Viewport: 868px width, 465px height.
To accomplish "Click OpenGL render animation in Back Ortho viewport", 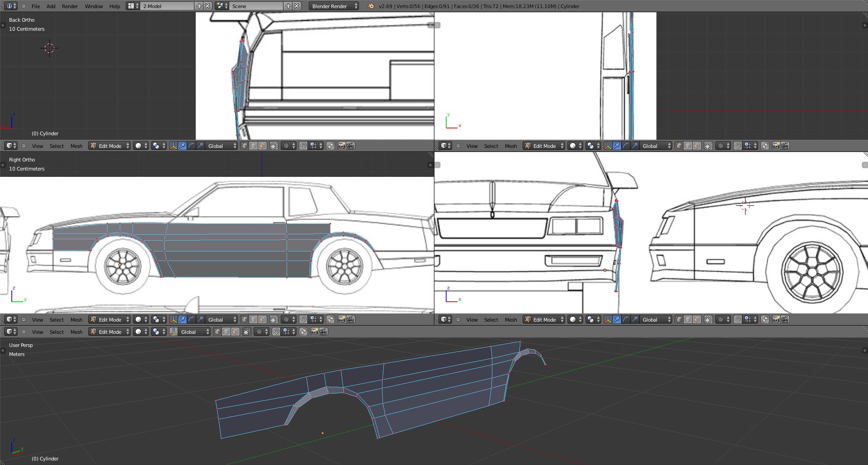I will 350,146.
